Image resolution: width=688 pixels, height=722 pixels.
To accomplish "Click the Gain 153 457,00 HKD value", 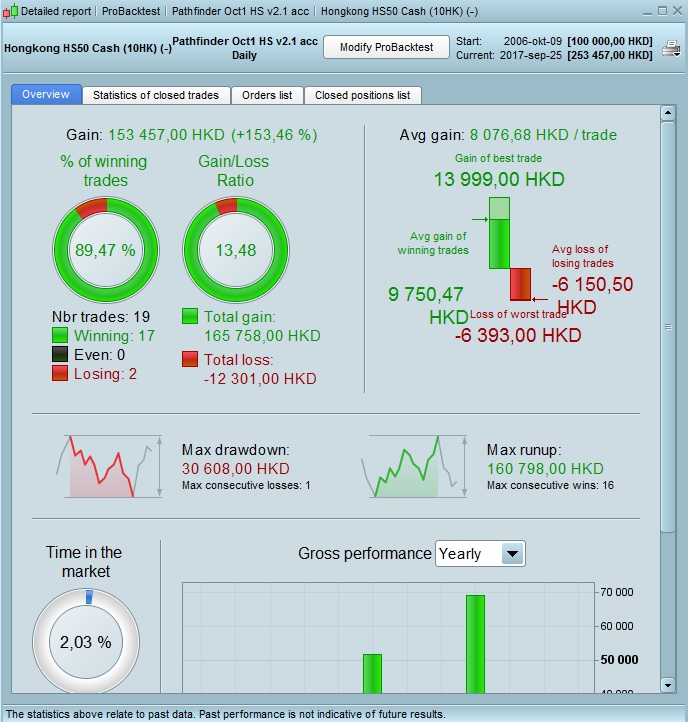I will click(212, 135).
